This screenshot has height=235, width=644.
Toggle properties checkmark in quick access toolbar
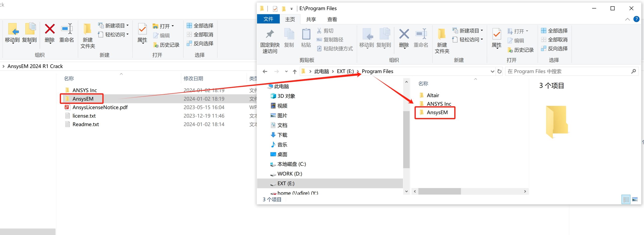pos(275,9)
